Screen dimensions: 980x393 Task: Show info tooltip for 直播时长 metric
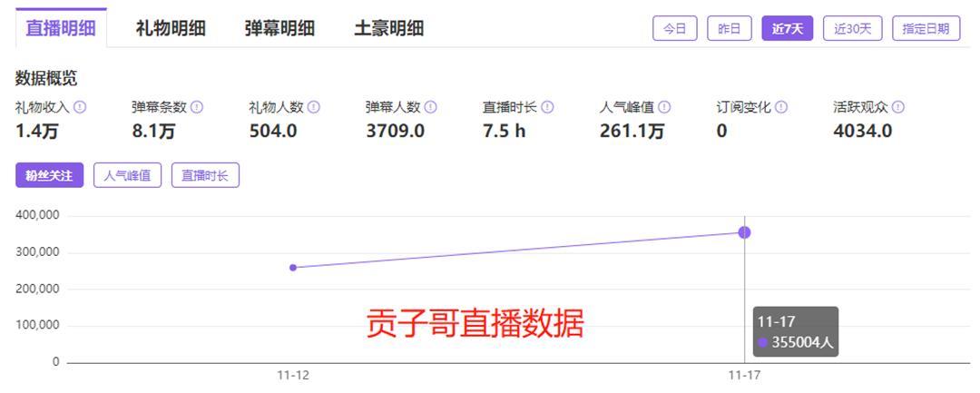click(547, 107)
